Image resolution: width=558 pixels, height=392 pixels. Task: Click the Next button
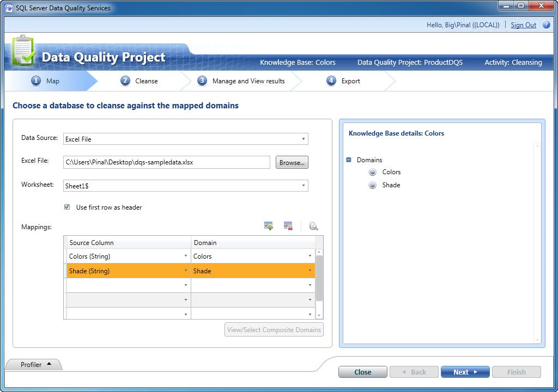[x=465, y=372]
